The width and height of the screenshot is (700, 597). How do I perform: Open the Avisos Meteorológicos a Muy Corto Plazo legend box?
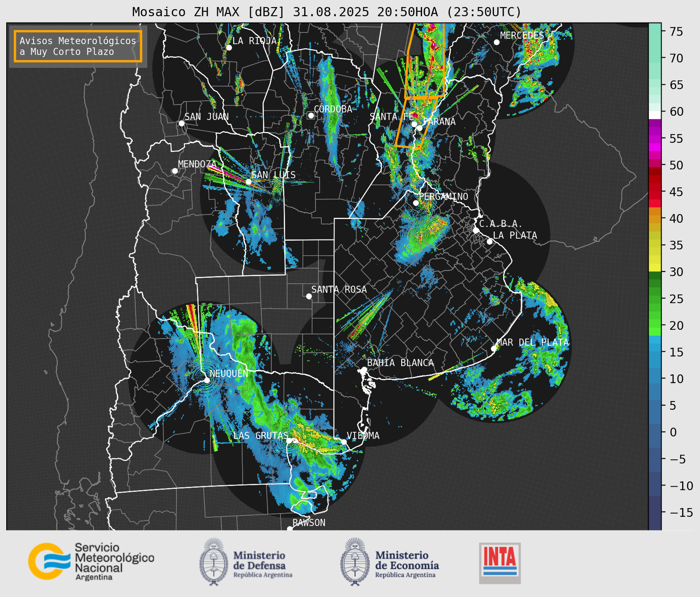78,46
